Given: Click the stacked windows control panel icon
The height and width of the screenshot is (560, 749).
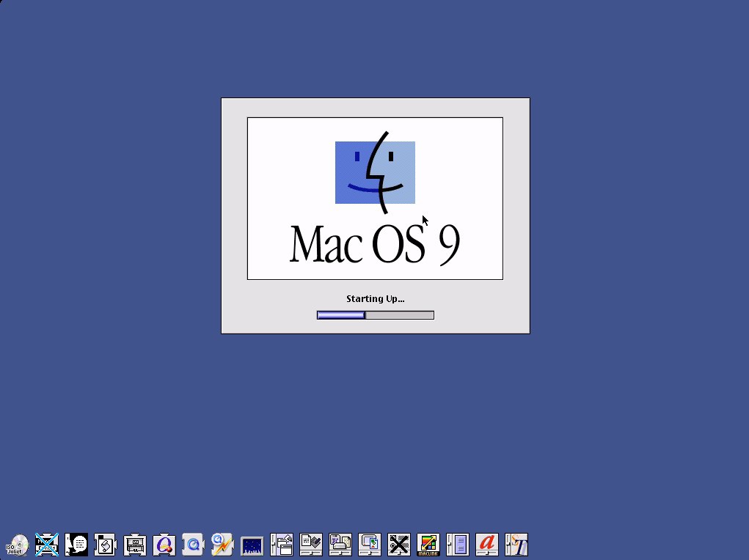Looking at the screenshot, I should [282, 545].
